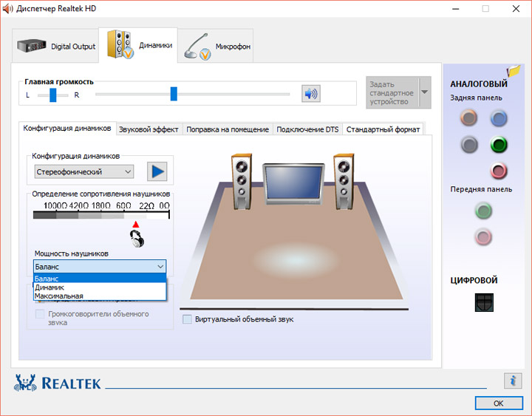The image size is (532, 416).
Task: Click the red impedance marker triangle
Action: coord(136,225)
